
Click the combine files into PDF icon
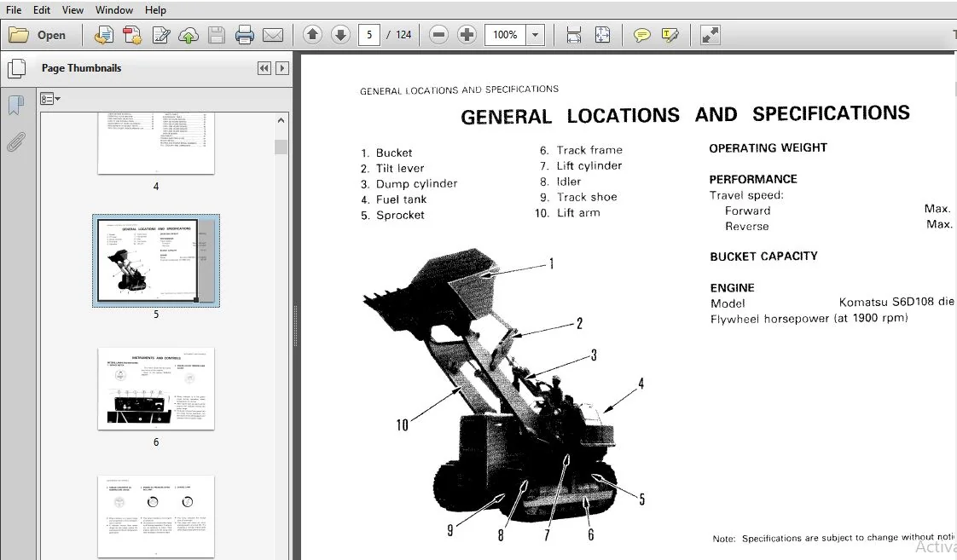tap(132, 35)
